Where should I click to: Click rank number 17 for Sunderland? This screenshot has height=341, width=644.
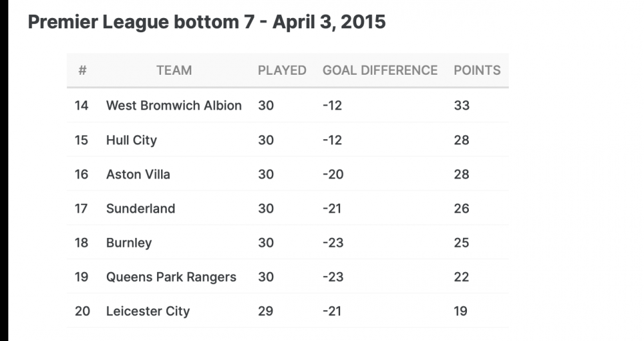click(81, 209)
